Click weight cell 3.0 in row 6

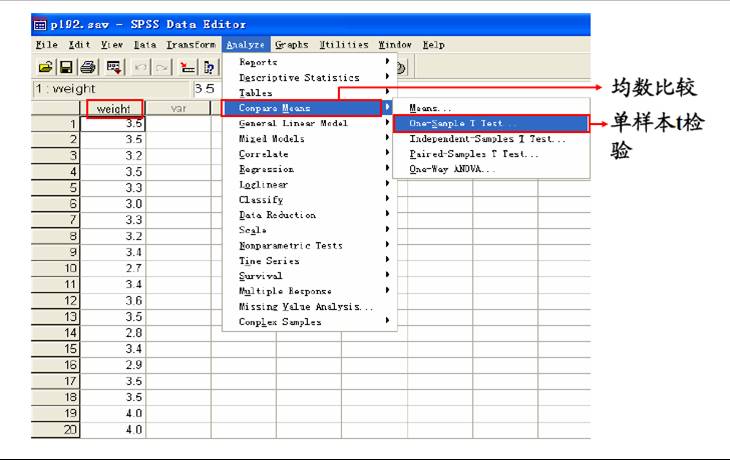pyautogui.click(x=113, y=204)
